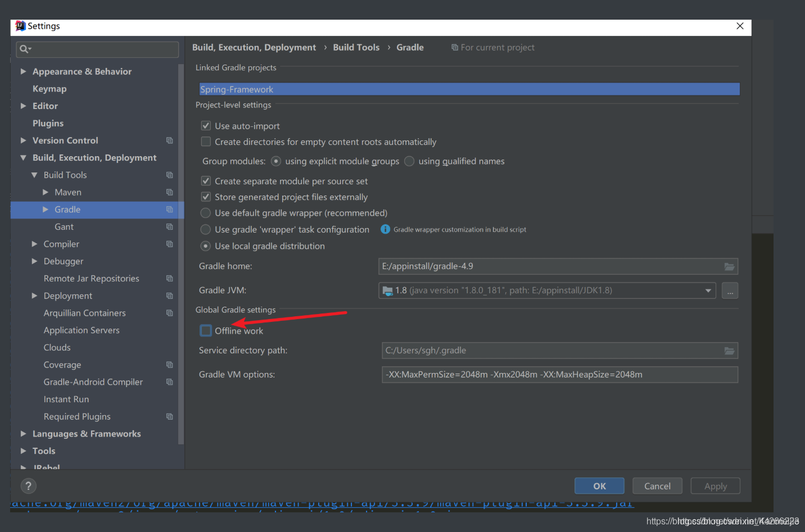Browse for Gradle home folder
This screenshot has height=532, width=805.
[729, 266]
